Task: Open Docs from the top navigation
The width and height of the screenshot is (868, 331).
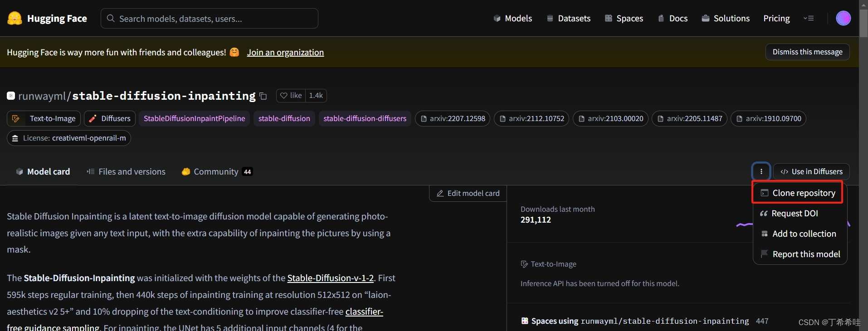Action: pos(673,18)
